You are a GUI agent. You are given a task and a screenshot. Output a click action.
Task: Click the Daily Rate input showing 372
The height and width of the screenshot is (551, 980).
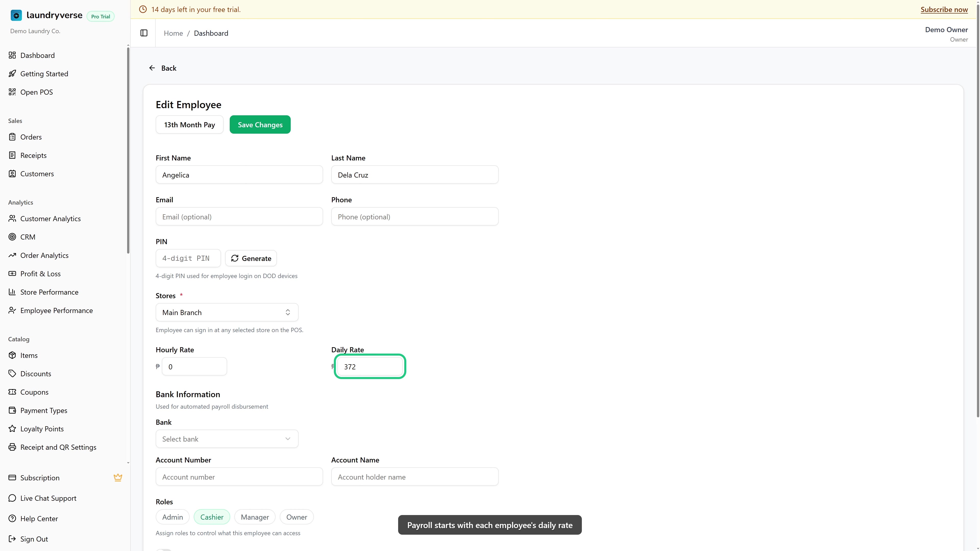tap(370, 366)
